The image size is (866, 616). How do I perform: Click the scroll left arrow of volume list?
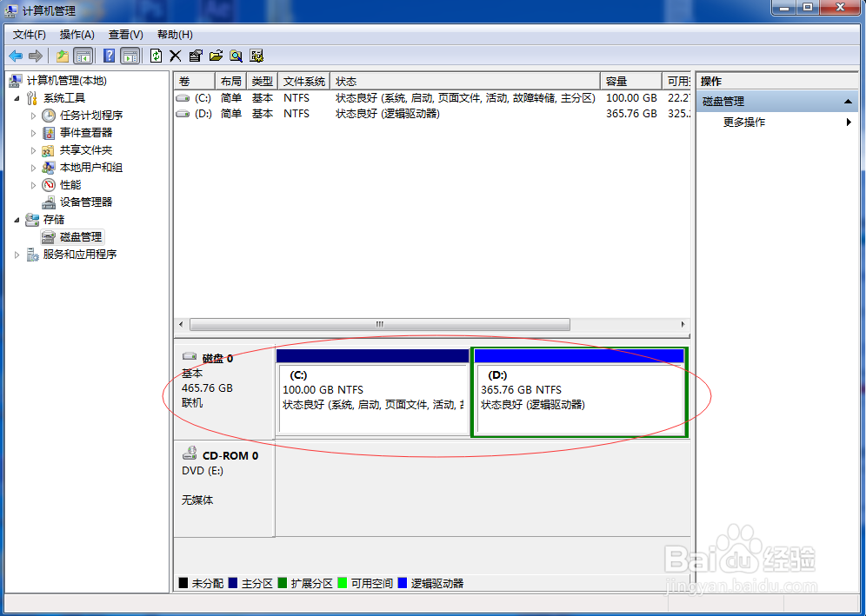point(181,325)
